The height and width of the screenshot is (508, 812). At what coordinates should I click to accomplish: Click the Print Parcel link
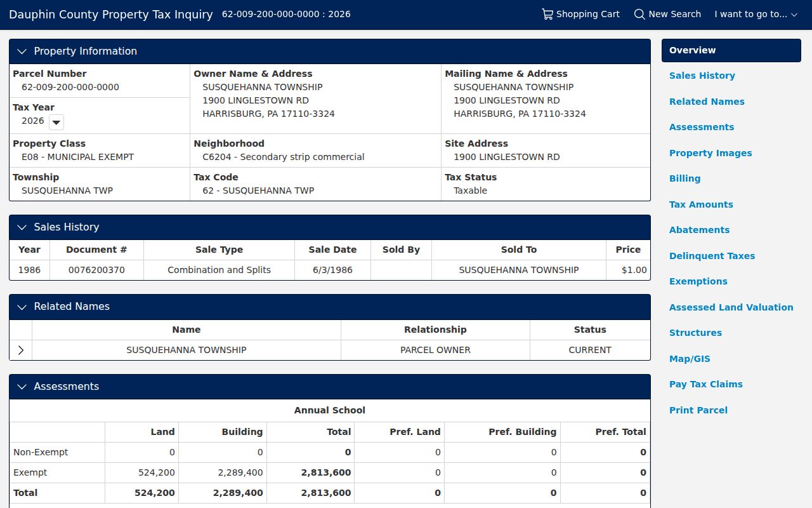coord(698,410)
